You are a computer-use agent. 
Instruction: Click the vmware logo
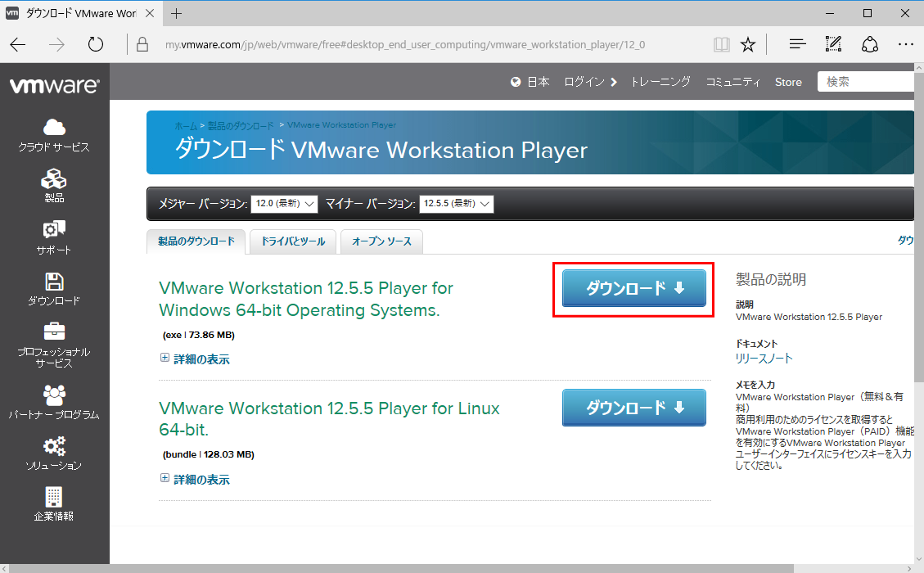pyautogui.click(x=54, y=85)
